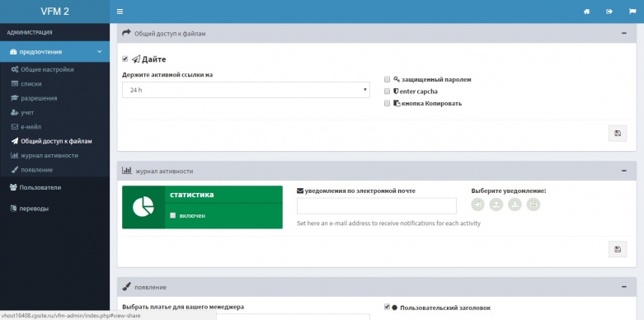The height and width of the screenshot is (320, 644).
Task: Click the graduation cap icon beside разрешения
Action: [14, 98]
